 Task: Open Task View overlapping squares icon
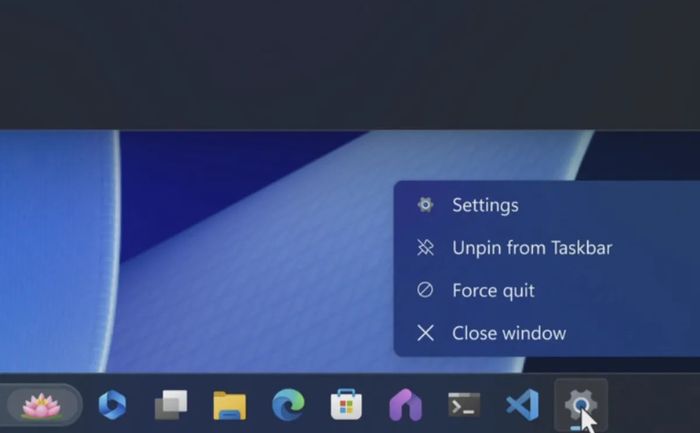point(171,405)
